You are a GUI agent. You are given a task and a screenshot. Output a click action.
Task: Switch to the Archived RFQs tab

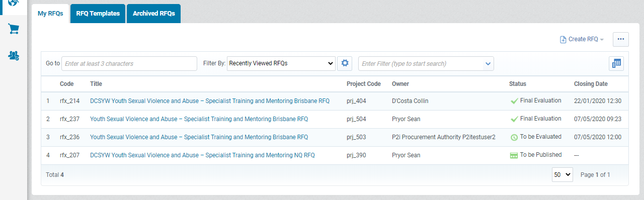point(154,14)
